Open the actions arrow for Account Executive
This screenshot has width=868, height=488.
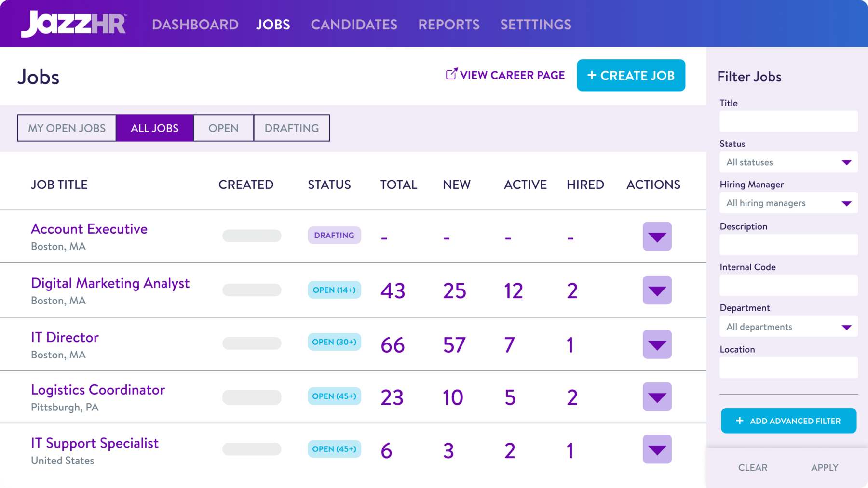click(x=657, y=236)
